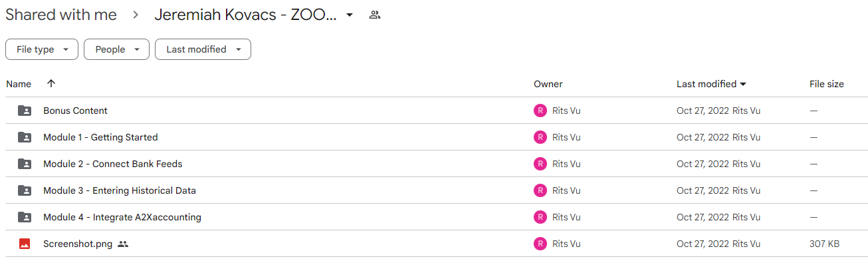Click the shared people icon next to Screenshot.png

(x=123, y=244)
